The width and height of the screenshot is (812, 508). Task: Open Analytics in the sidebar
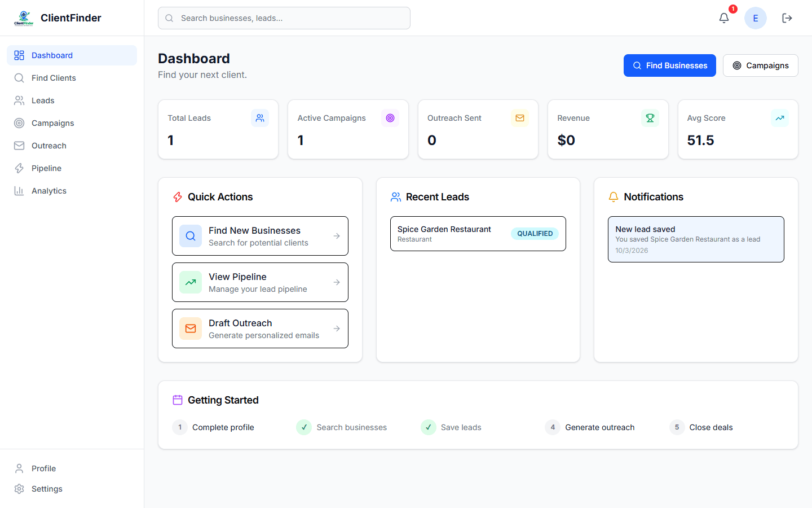[x=72, y=191]
